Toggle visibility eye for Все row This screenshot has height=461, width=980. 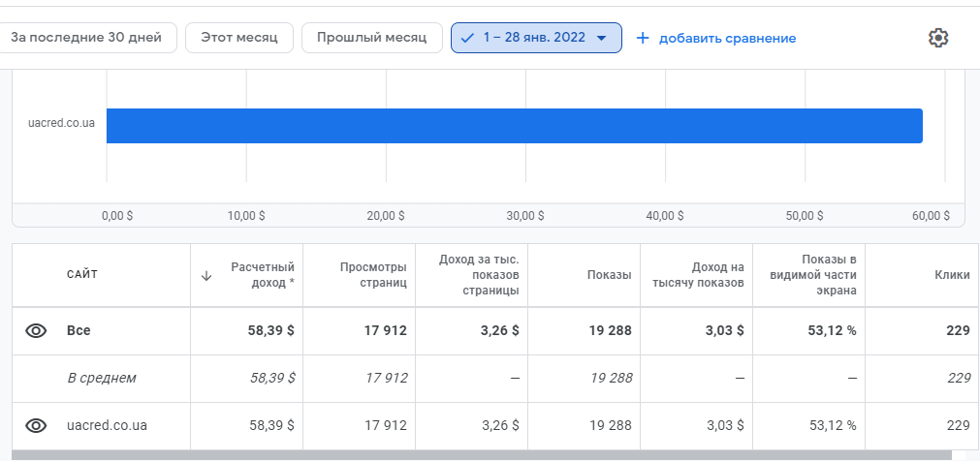36,331
